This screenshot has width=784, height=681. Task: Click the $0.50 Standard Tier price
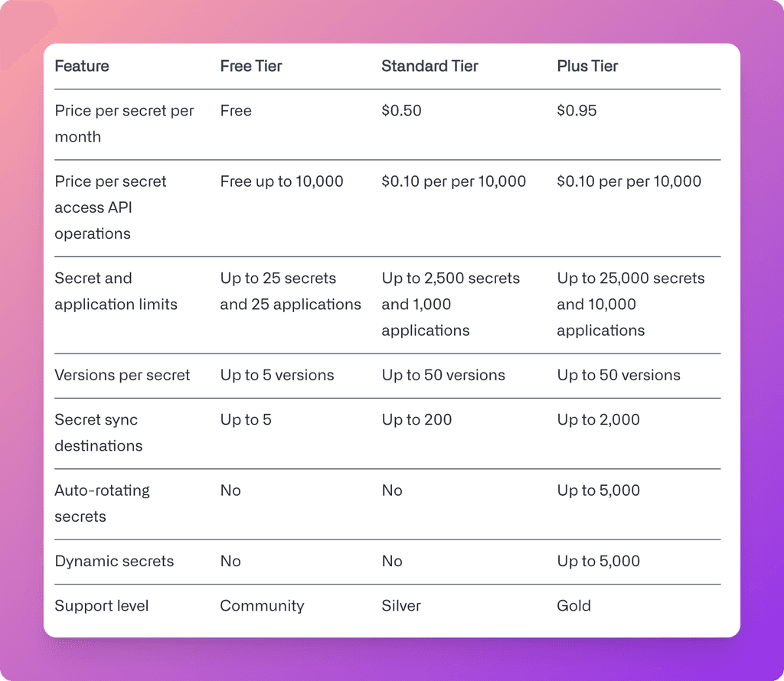[401, 110]
